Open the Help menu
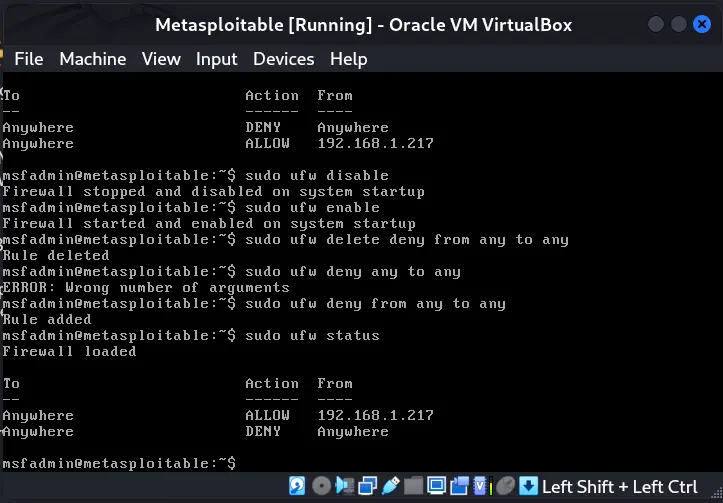 pos(349,59)
